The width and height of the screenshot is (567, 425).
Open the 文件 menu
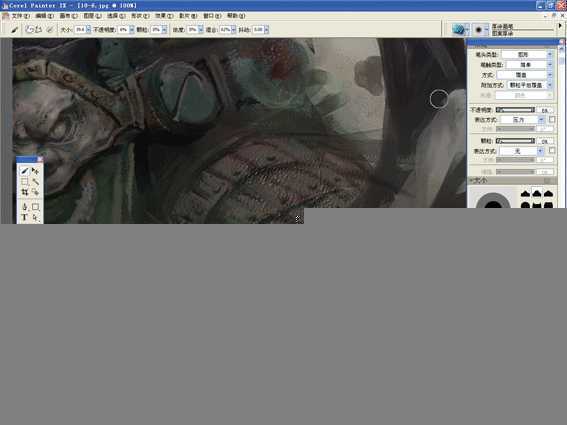click(x=20, y=16)
